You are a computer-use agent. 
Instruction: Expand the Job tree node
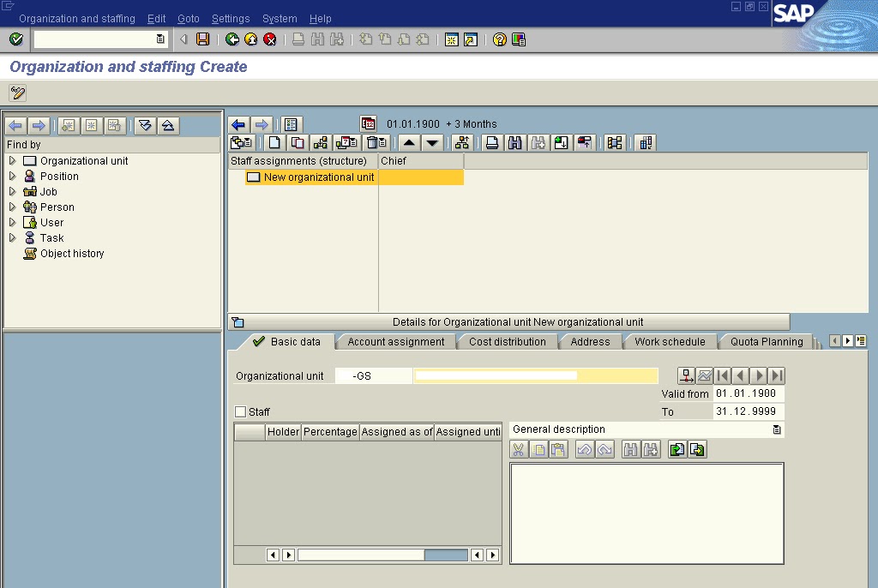pyautogui.click(x=12, y=191)
